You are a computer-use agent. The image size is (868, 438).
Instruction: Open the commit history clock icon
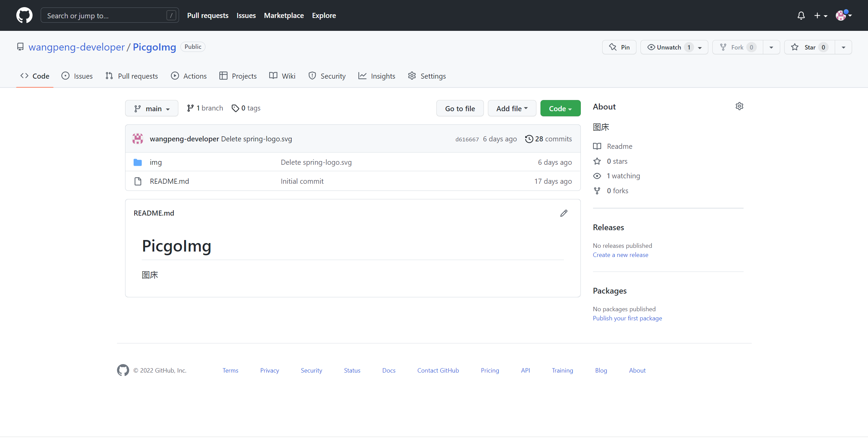point(529,139)
